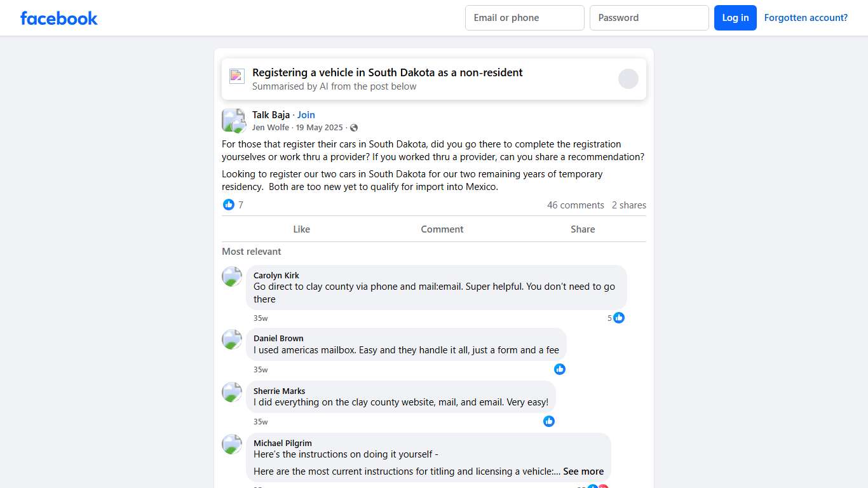This screenshot has height=488, width=868.
Task: Share the South Dakota registration post
Action: point(582,229)
